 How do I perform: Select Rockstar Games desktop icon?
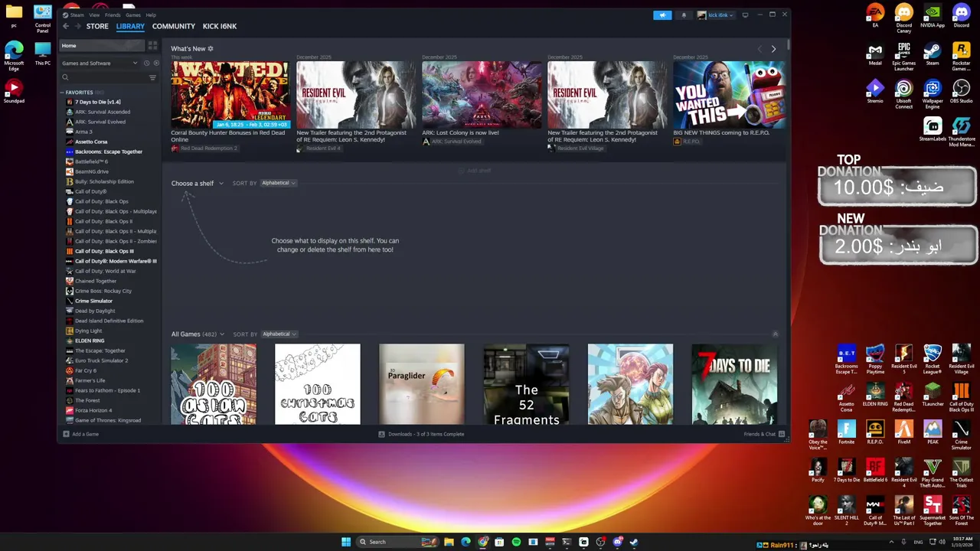961,57
